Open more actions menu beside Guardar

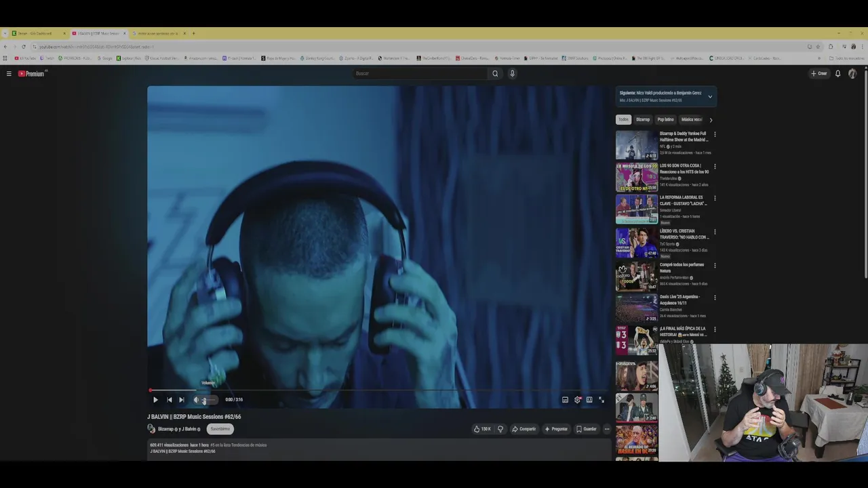pyautogui.click(x=607, y=429)
